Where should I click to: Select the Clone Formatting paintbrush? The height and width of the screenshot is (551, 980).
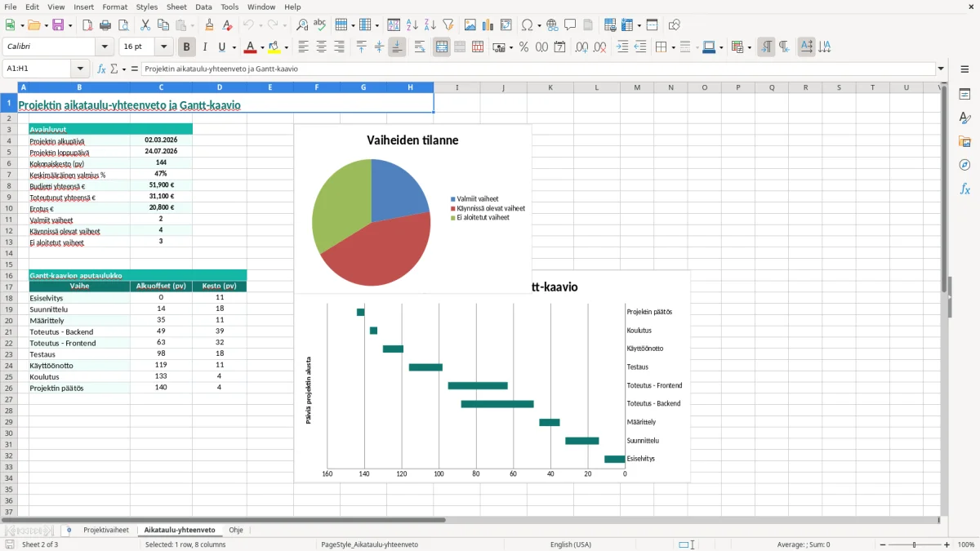[x=210, y=25]
